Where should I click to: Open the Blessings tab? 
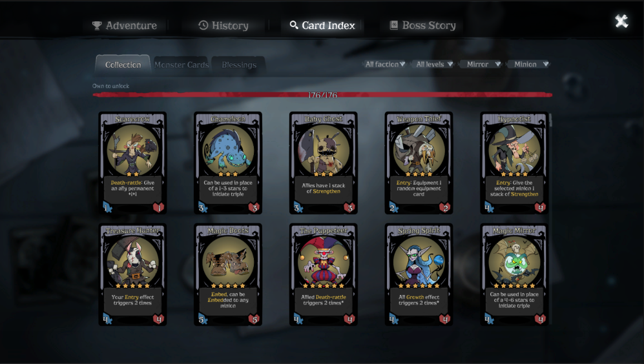(x=238, y=65)
